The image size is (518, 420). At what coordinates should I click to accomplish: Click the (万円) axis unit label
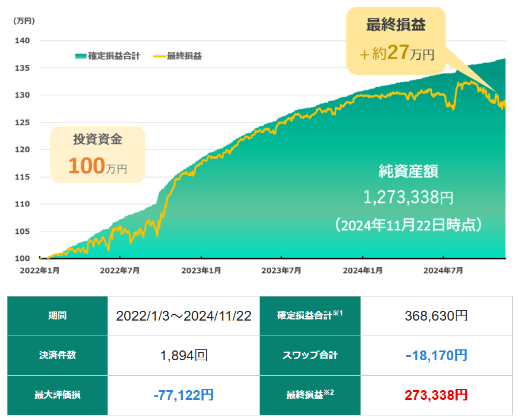coord(24,21)
